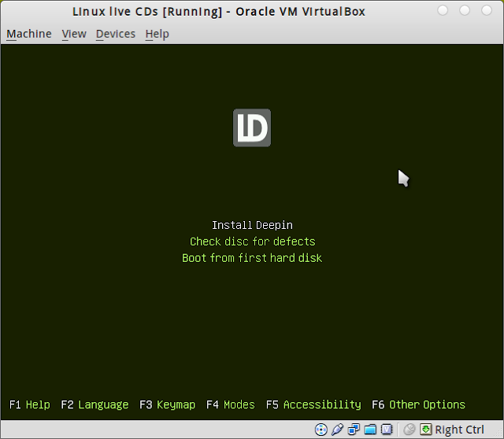
Task: Click the keyboard capture green arrow icon
Action: click(x=425, y=430)
